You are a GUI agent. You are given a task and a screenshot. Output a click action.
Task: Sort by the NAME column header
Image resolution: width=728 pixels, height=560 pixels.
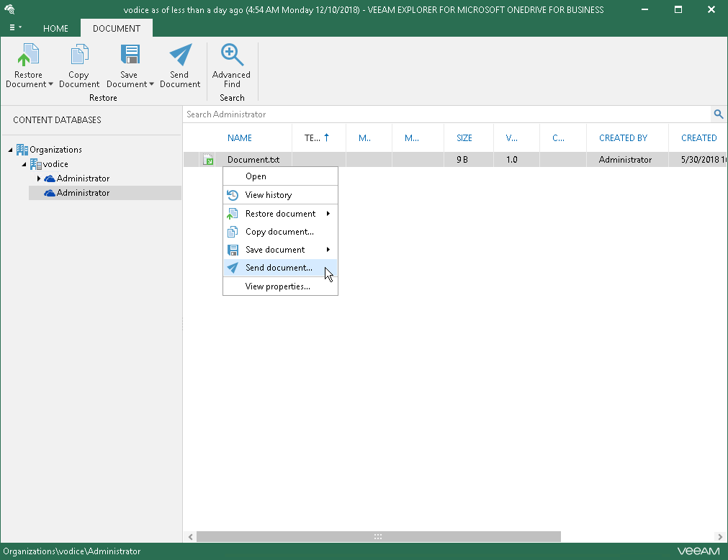(240, 137)
